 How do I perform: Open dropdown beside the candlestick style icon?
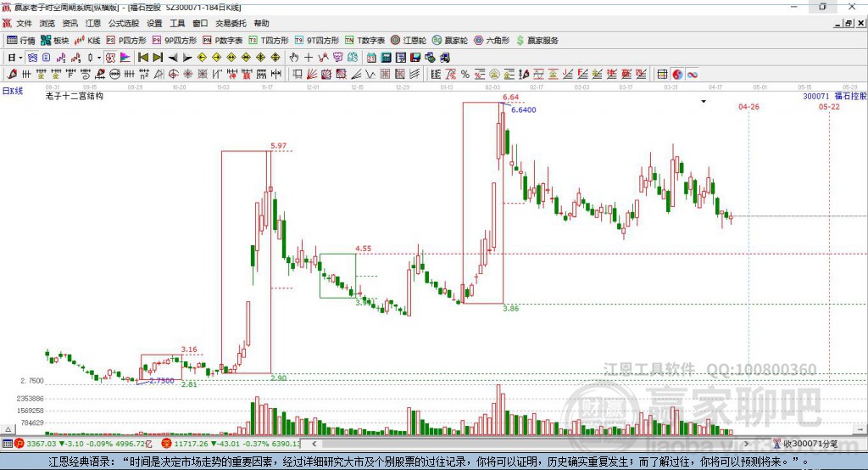(99, 57)
